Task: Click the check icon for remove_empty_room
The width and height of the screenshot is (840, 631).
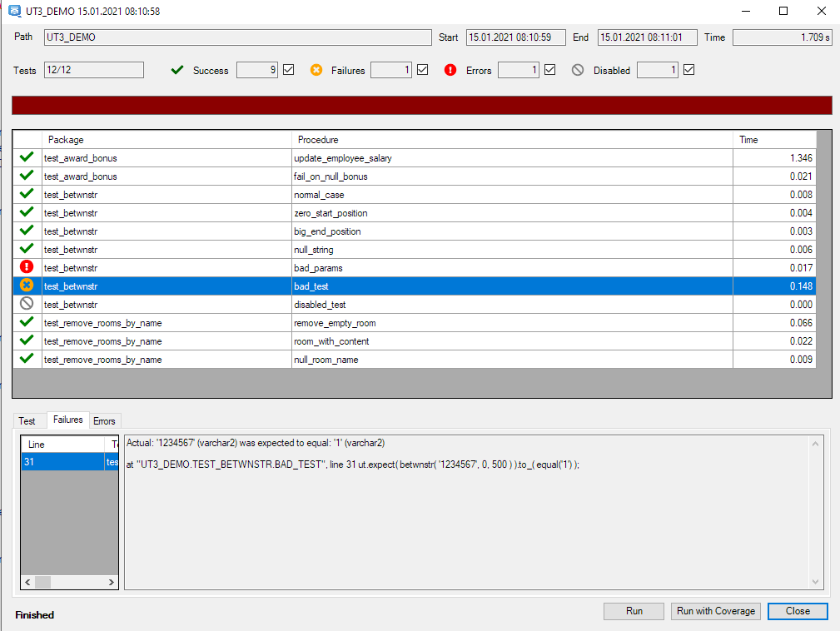Action: click(x=27, y=321)
